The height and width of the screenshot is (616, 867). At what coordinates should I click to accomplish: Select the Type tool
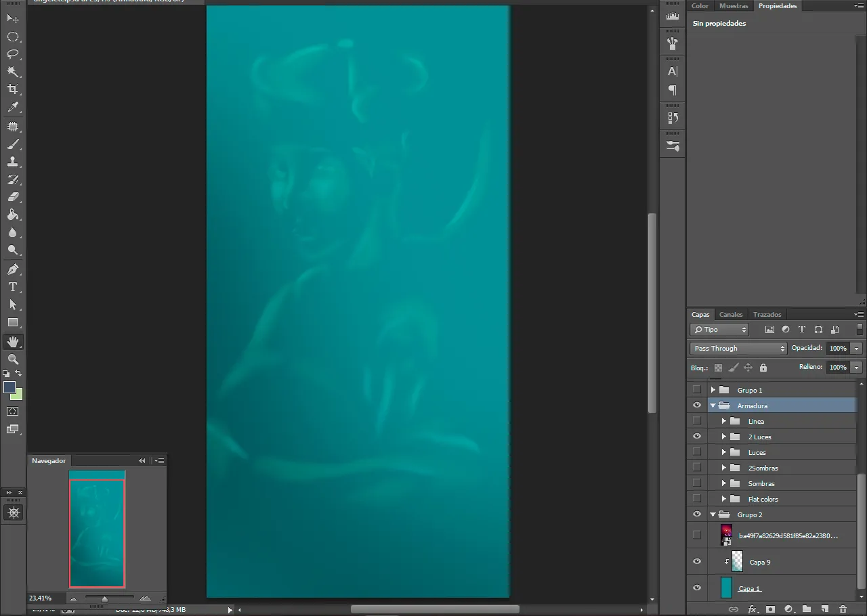[13, 287]
